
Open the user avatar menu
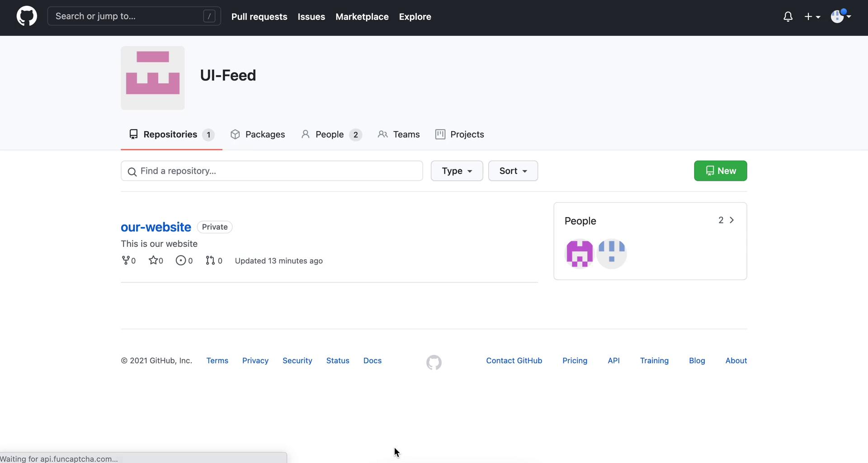[x=841, y=16]
